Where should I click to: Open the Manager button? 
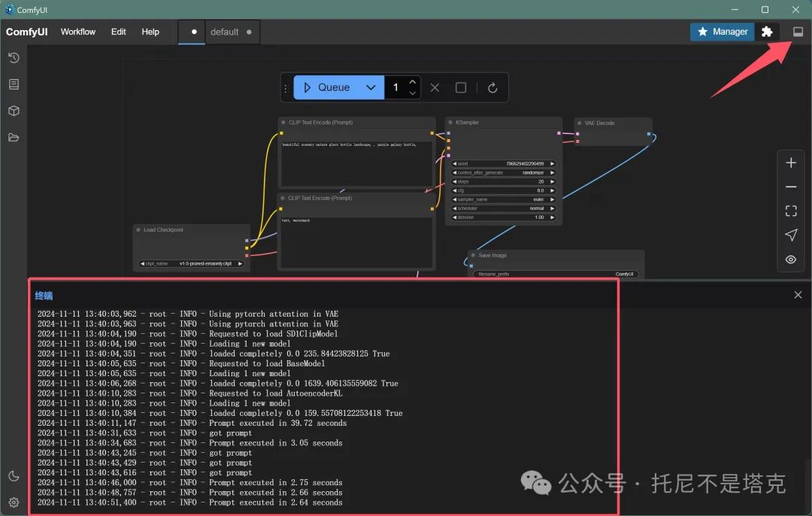[723, 32]
